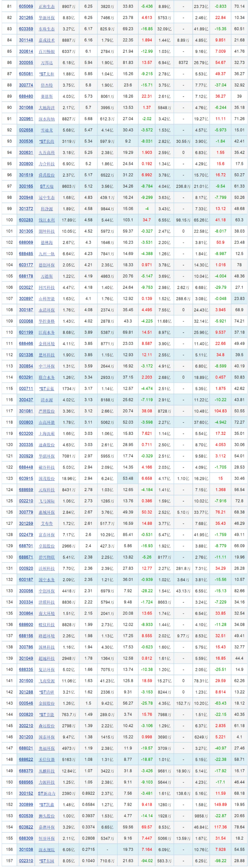Open stock code 301081
This screenshot has width=251, height=868.
(x=26, y=411)
